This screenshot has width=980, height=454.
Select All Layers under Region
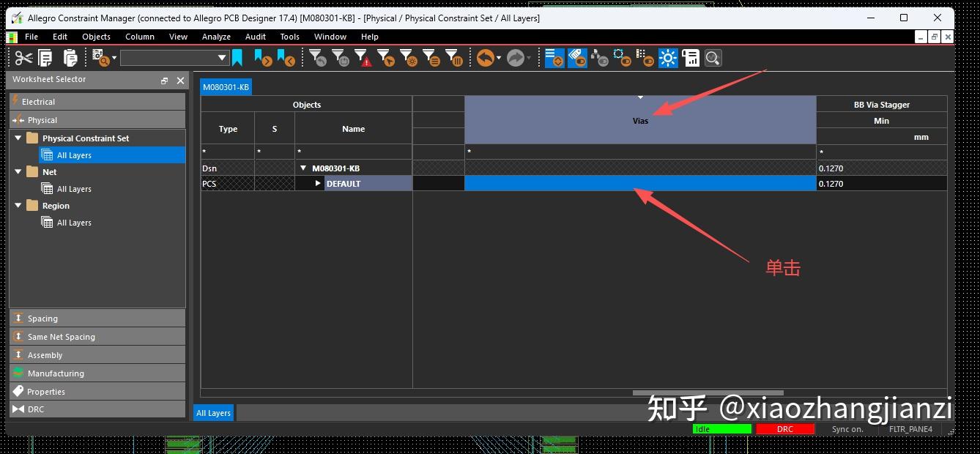click(x=74, y=223)
